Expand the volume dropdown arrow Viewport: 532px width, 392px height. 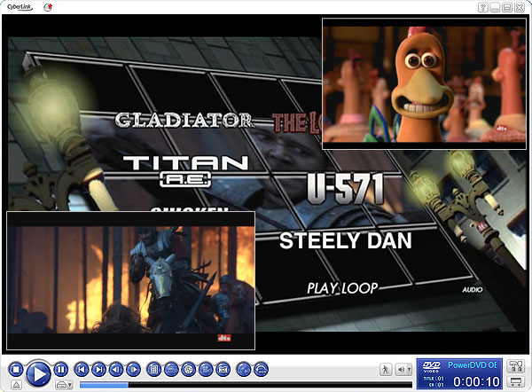pos(410,370)
